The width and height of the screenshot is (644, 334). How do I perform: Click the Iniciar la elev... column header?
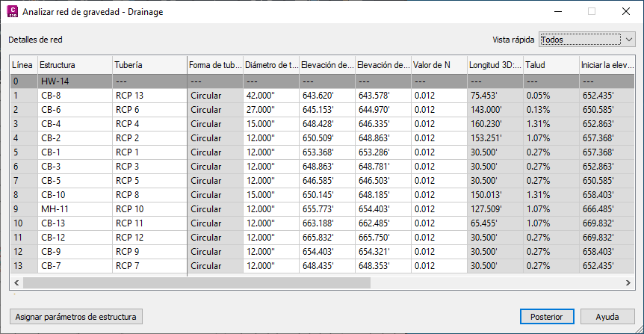point(607,65)
